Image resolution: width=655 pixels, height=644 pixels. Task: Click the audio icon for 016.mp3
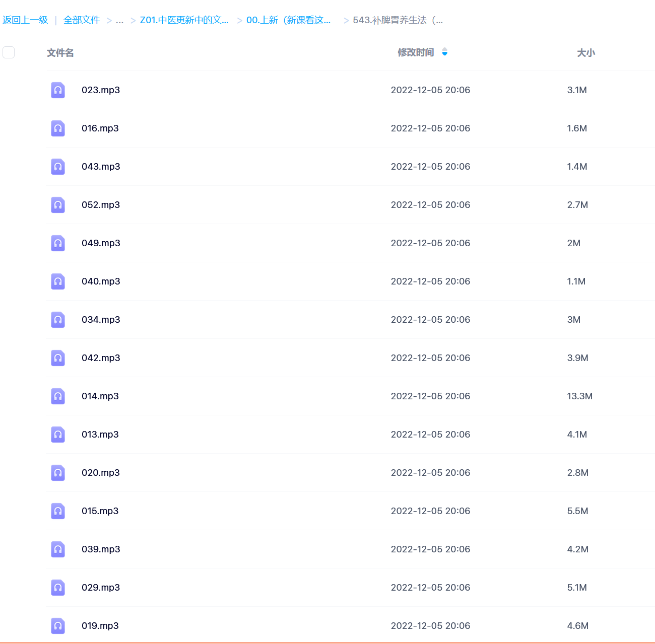tap(58, 128)
